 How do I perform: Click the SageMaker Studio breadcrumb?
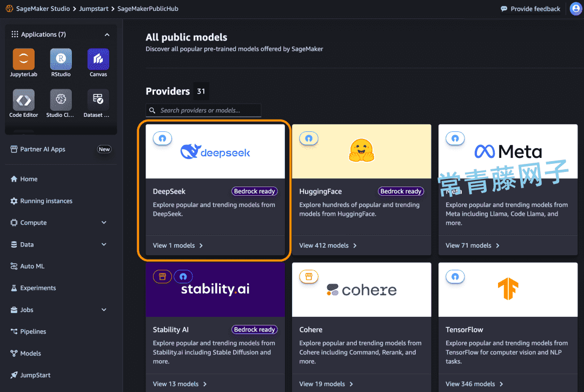43,9
